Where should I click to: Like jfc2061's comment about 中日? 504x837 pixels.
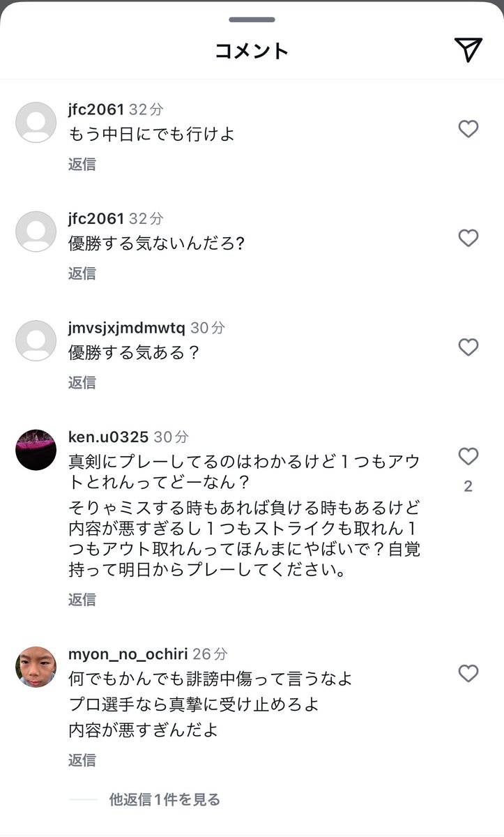pos(468,129)
